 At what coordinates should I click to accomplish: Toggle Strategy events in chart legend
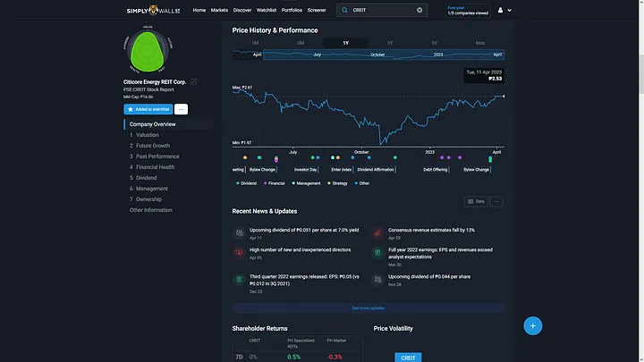[337, 183]
